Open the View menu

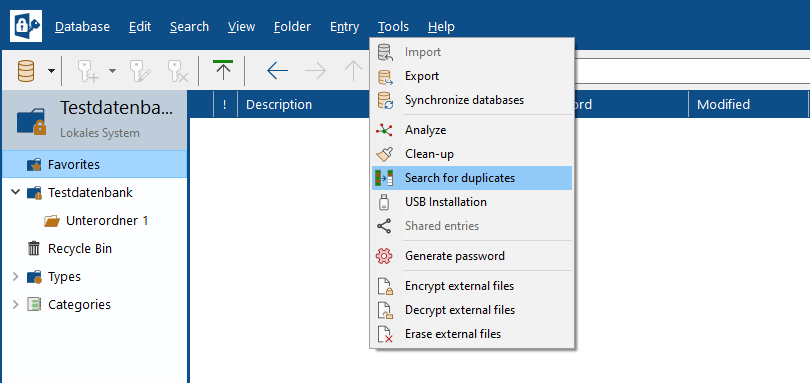click(241, 26)
